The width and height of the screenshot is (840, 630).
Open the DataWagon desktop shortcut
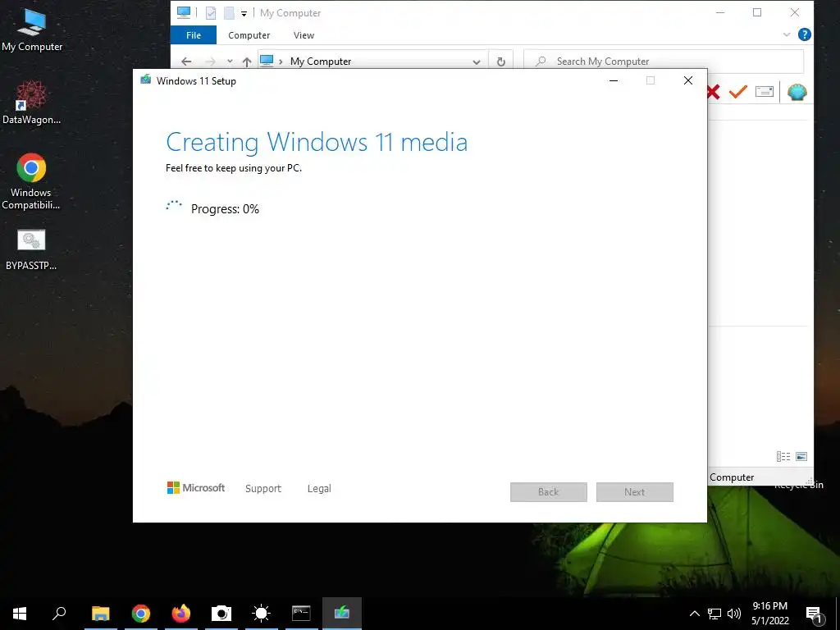(31, 103)
